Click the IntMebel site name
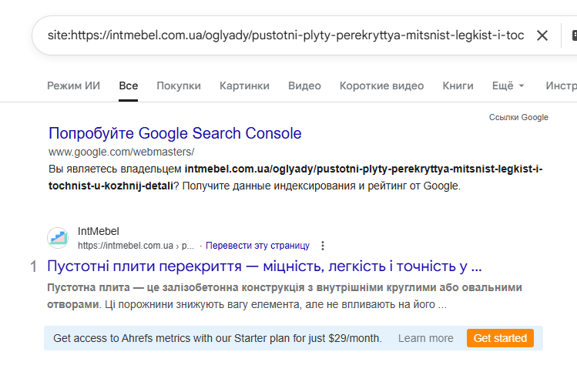This screenshot has height=392, width=577. (x=99, y=231)
